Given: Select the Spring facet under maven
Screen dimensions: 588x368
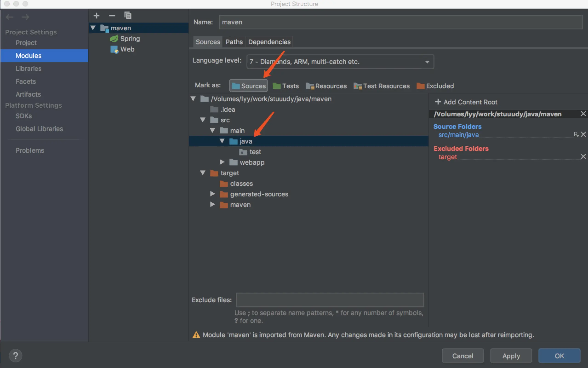Looking at the screenshot, I should click(x=130, y=39).
